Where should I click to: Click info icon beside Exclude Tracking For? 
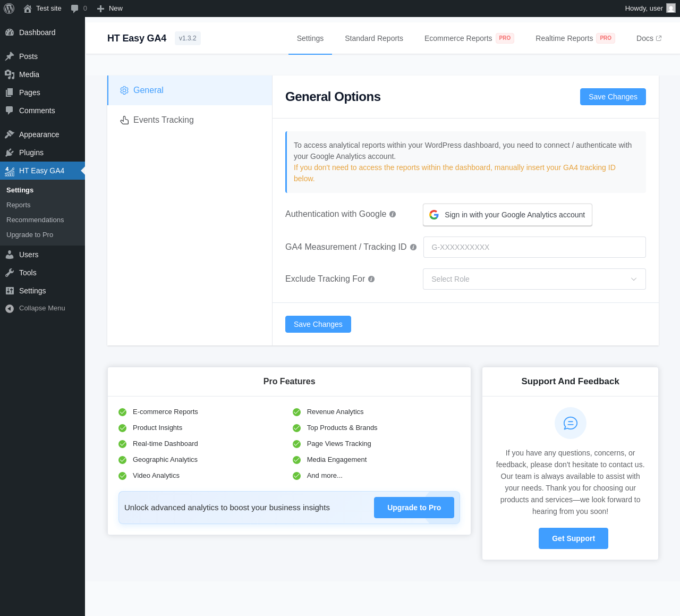click(371, 279)
